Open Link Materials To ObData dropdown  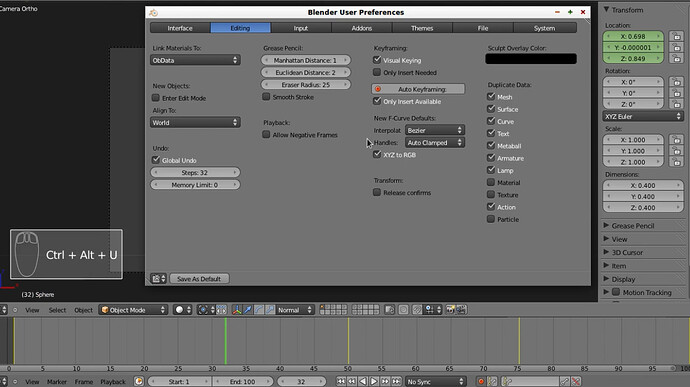pyautogui.click(x=195, y=60)
